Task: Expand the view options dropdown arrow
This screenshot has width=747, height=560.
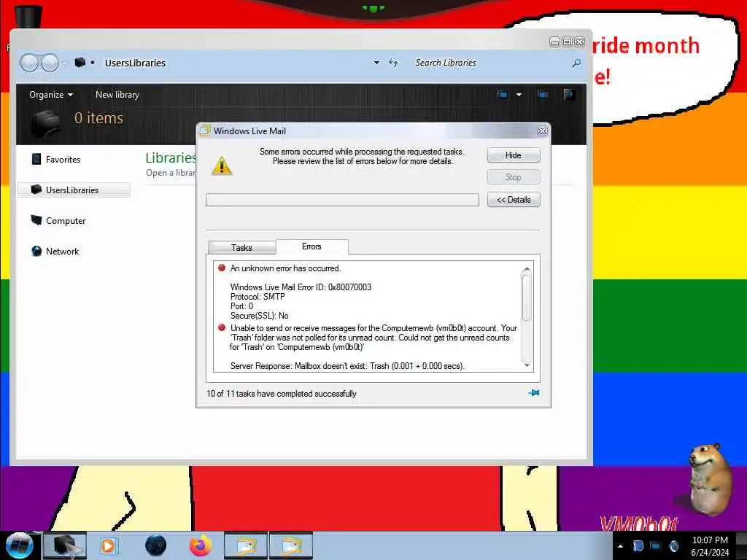Action: (x=519, y=94)
